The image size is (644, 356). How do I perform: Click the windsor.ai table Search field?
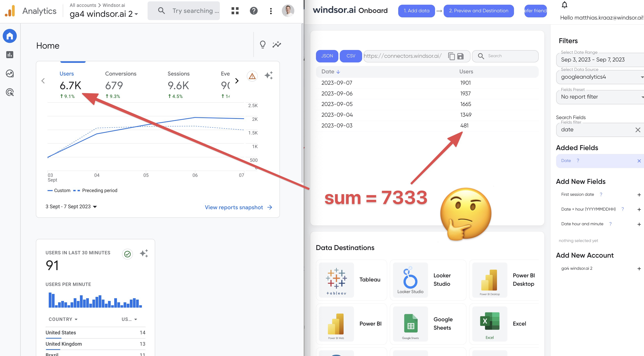[x=505, y=56]
